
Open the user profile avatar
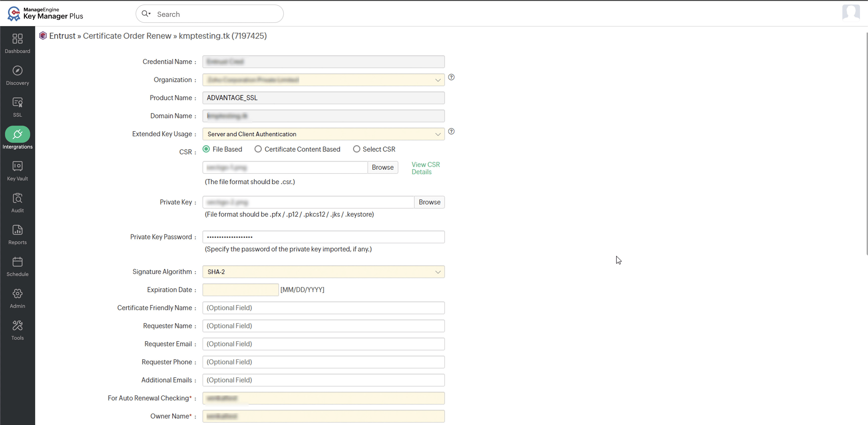coord(851,13)
